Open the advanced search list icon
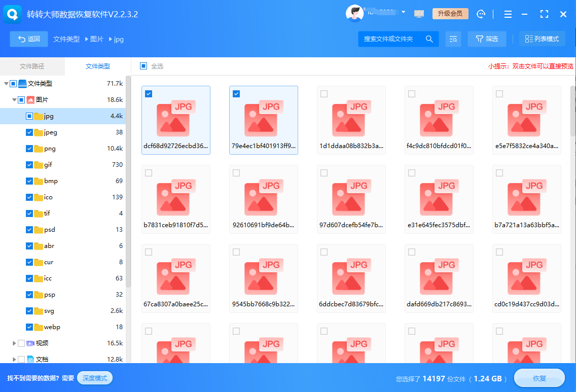 pos(453,39)
